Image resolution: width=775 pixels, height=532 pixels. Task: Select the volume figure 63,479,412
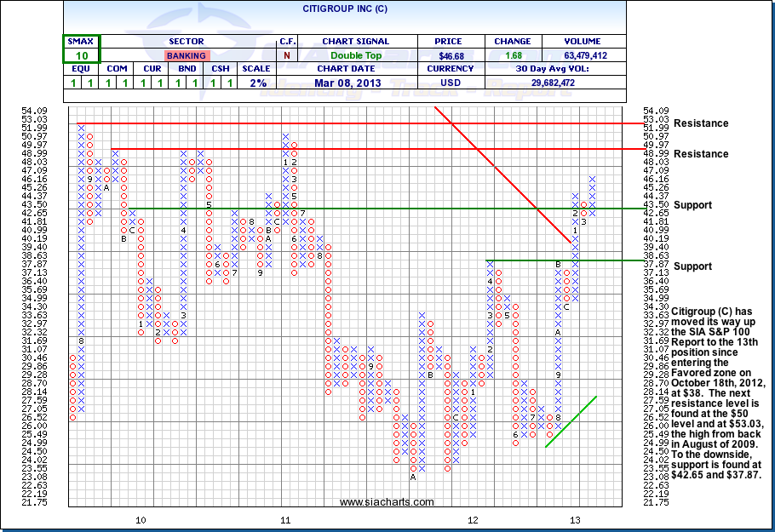point(583,55)
